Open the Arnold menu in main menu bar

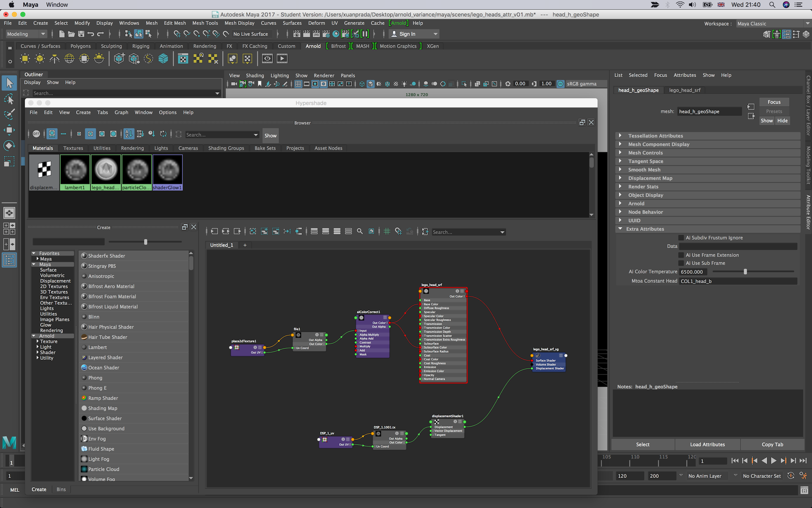point(398,23)
